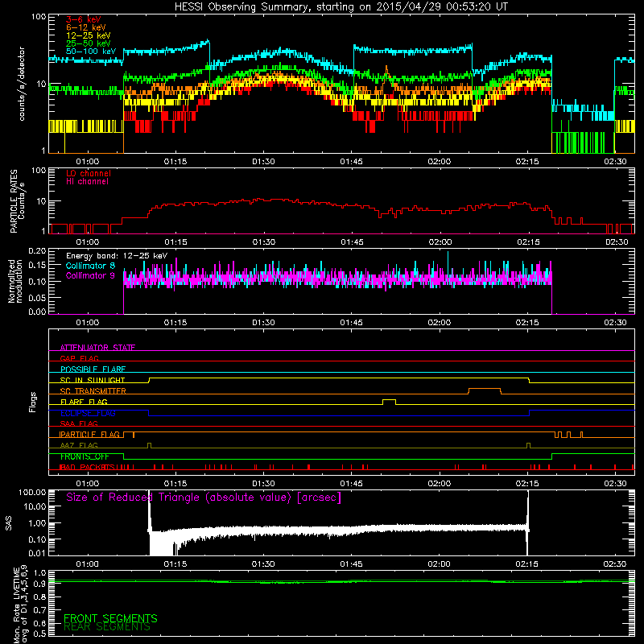Select the Collimator 9 legend entry

tap(90, 275)
